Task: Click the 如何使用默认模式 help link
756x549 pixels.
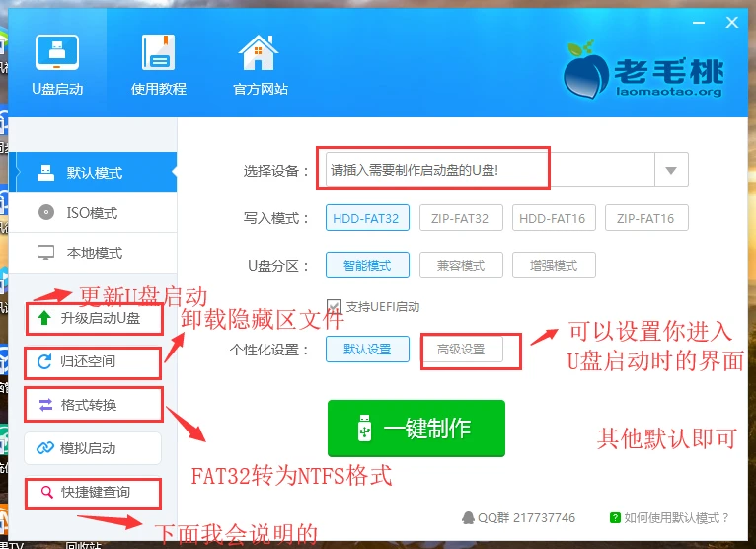Action: pos(669,517)
